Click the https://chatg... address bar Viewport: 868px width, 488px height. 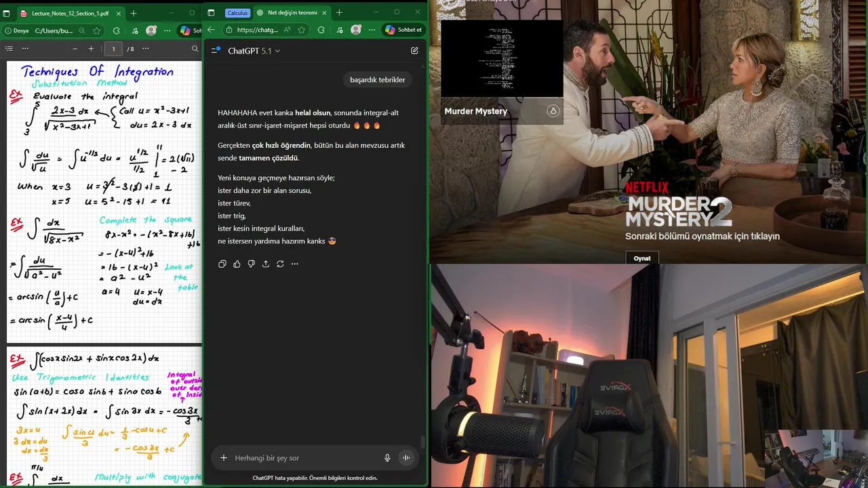[258, 30]
